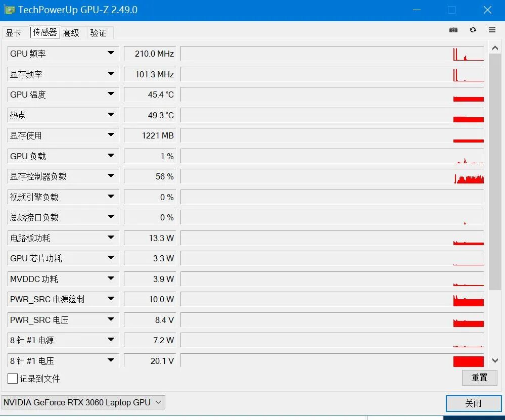Open the 显存控制器负载 dropdown arrow
The height and width of the screenshot is (420, 505).
point(111,176)
